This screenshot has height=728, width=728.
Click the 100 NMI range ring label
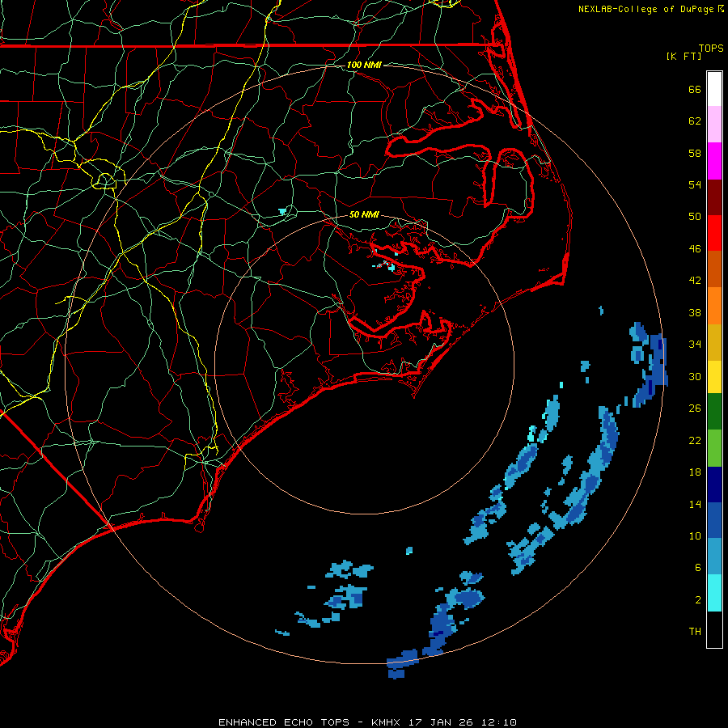(364, 65)
